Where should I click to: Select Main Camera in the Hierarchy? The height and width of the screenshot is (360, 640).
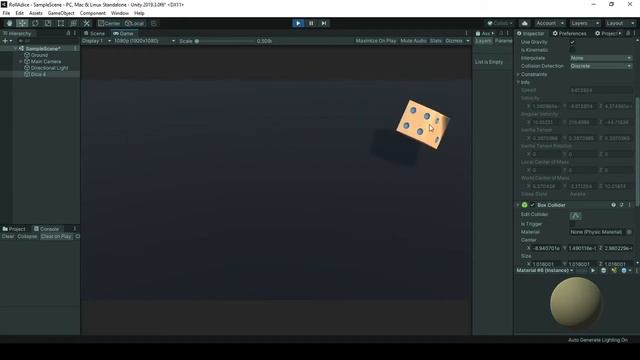46,62
